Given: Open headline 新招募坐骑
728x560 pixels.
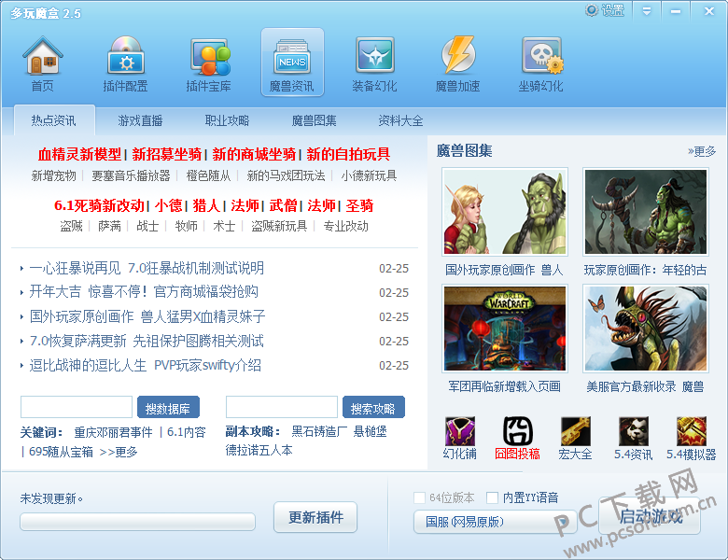Looking at the screenshot, I should point(167,154).
